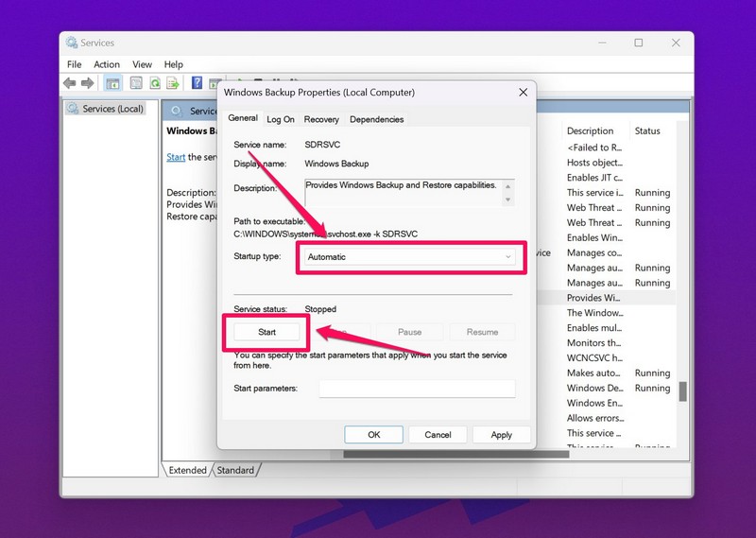
Task: Switch to the Log On tab
Action: tap(281, 119)
